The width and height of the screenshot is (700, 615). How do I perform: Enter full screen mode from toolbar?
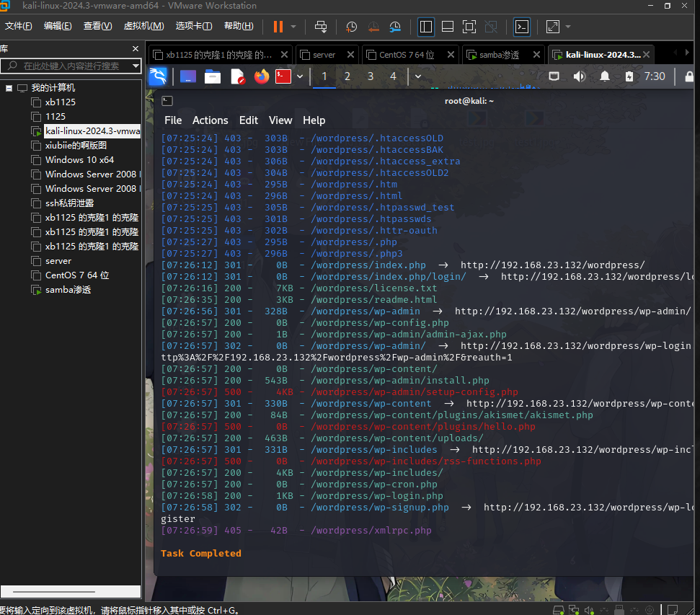pyautogui.click(x=469, y=27)
